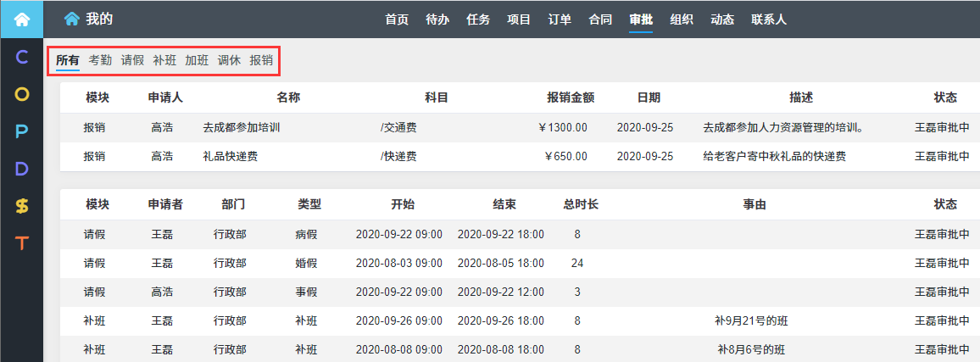Click the white home icon in sidebar
This screenshot has width=980, height=362.
pos(21,19)
